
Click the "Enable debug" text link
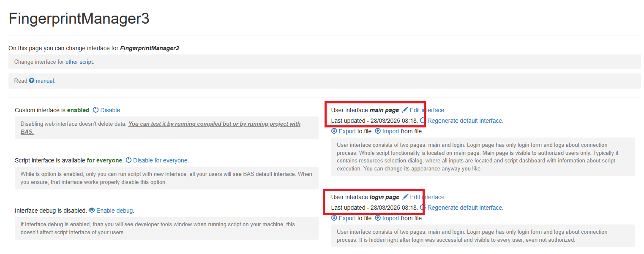(x=115, y=211)
